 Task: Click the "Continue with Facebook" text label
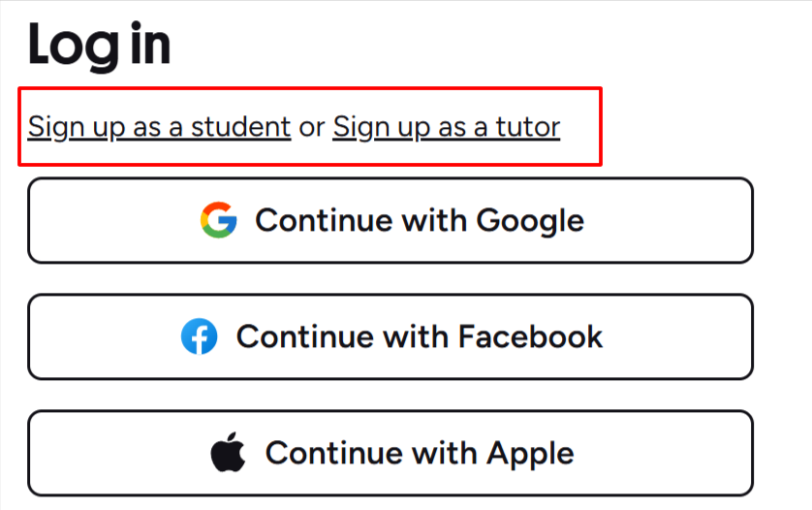click(x=419, y=337)
